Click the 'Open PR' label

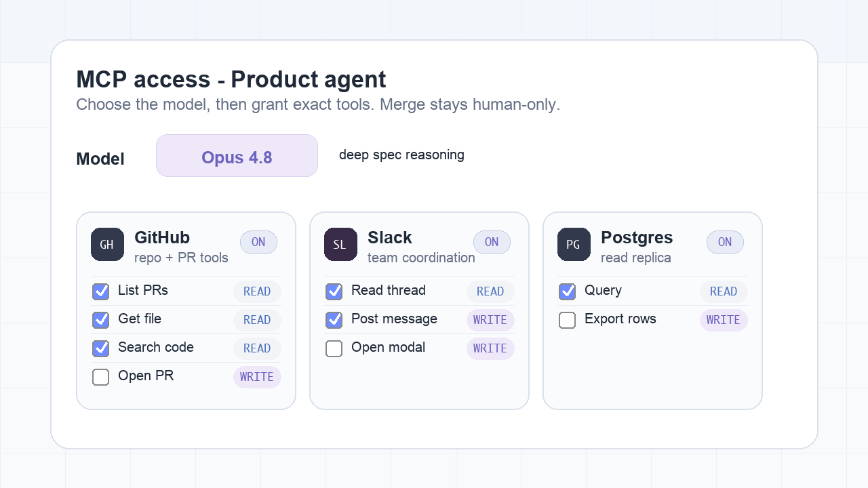pyautogui.click(x=146, y=375)
